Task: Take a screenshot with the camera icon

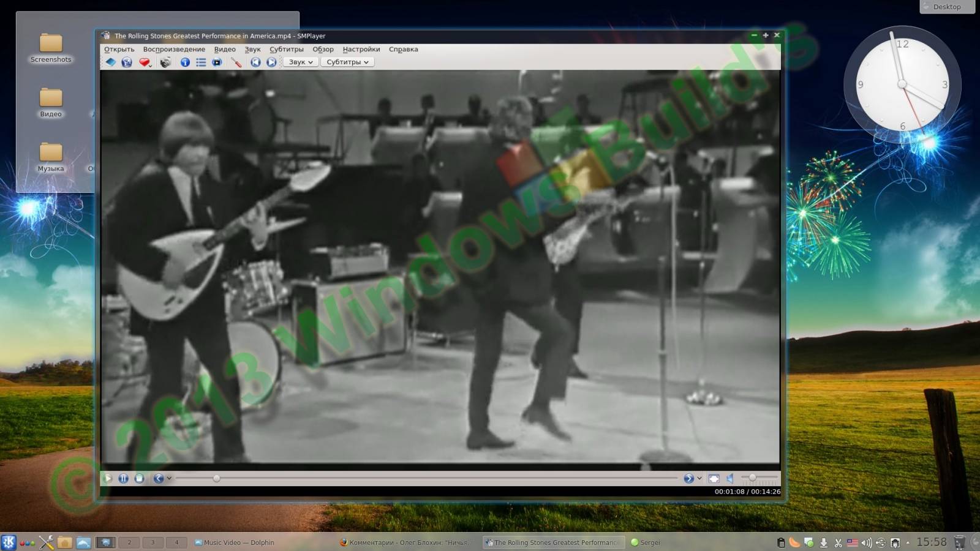Action: click(x=165, y=62)
